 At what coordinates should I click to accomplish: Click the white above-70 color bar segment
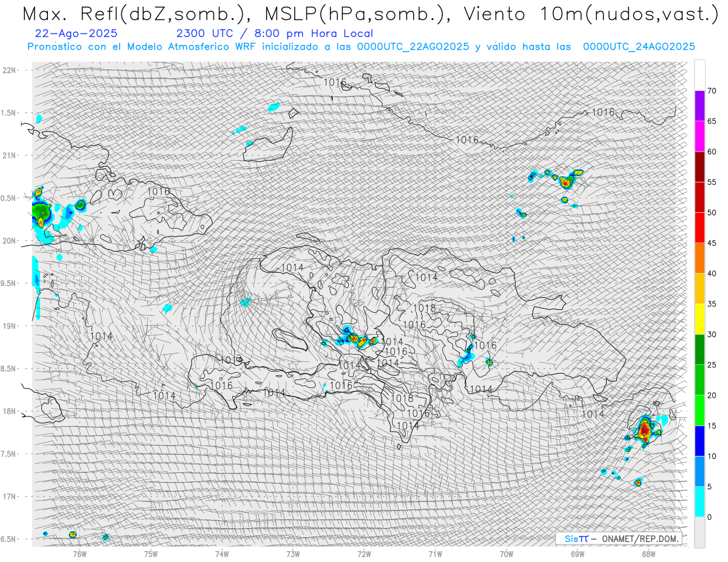(699, 76)
